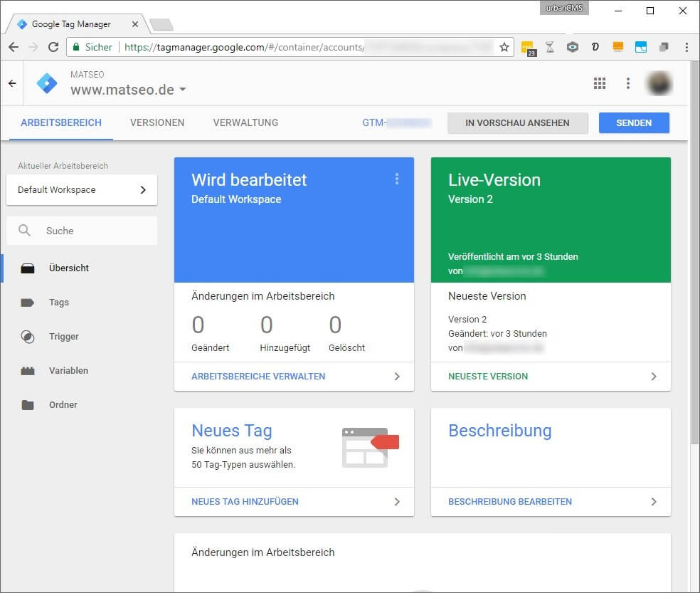
Task: Click the back arrow next to the Tag Manager logo
Action: tap(12, 83)
